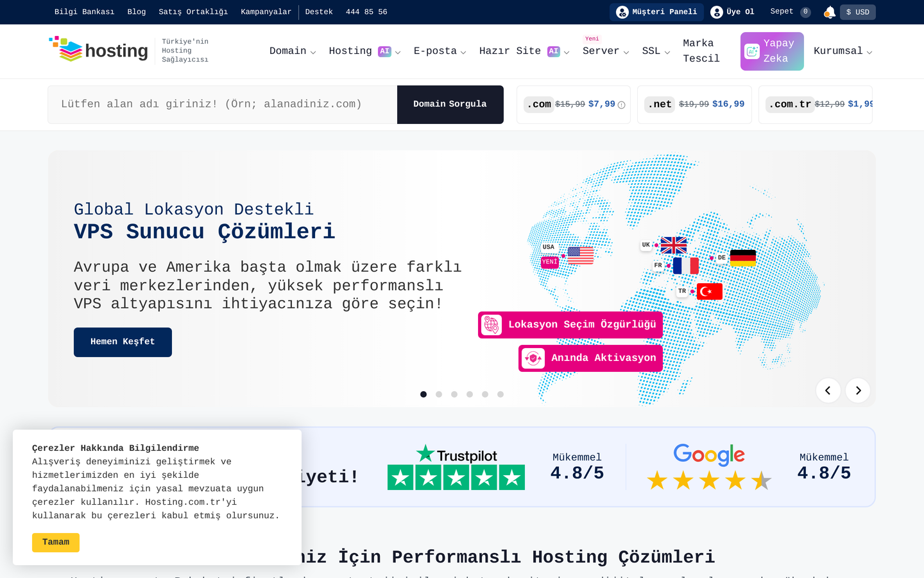924x578 pixels.
Task: Click the hosting logo
Action: pos(98,50)
